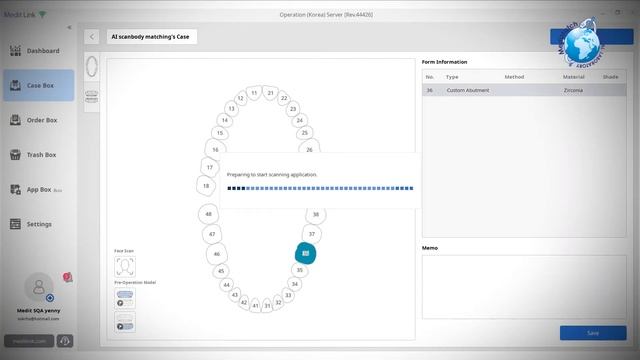The width and height of the screenshot is (640, 360).
Task: Select tooth 17 on the chart
Action: point(210,167)
